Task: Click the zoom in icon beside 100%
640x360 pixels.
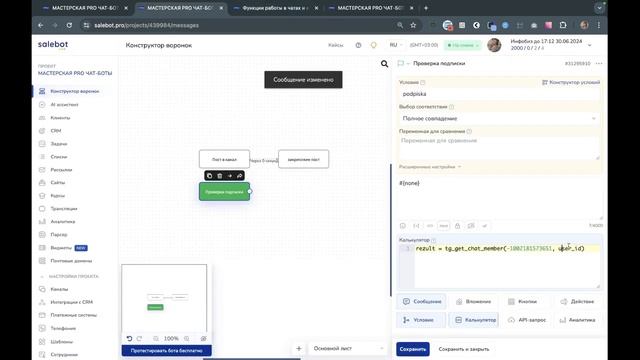Action: [x=187, y=338]
